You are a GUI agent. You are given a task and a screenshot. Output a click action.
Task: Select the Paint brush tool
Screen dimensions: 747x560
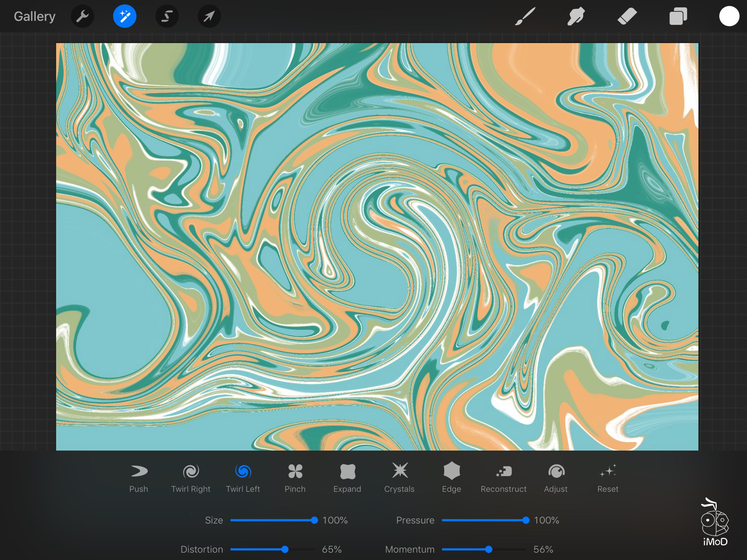click(525, 17)
